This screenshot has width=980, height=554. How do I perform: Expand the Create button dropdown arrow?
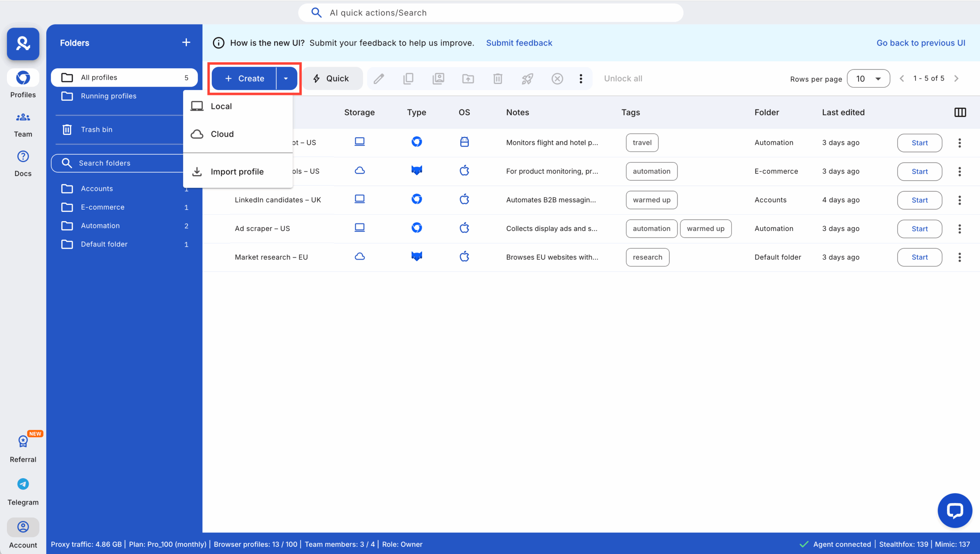[286, 79]
